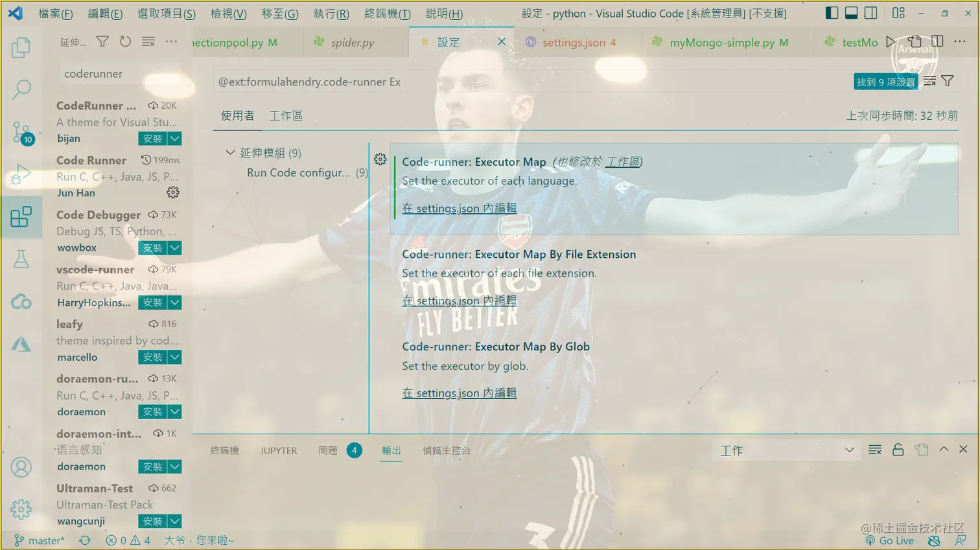The height and width of the screenshot is (550, 980).
Task: Open the Extensions view in activity bar
Action: (x=21, y=217)
